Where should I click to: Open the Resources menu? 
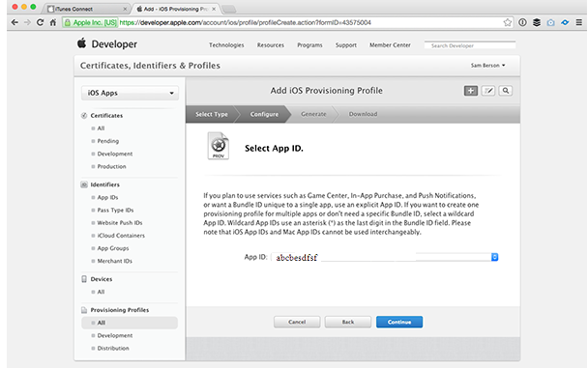coord(271,45)
